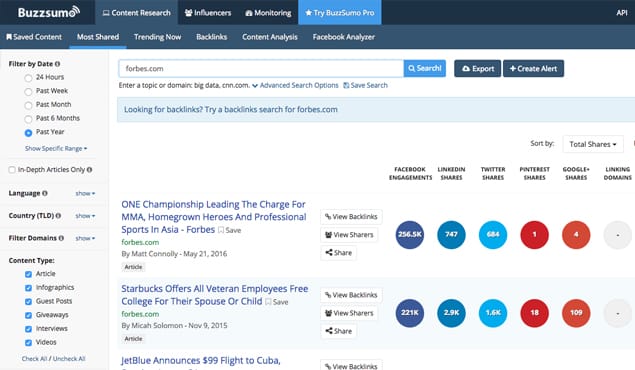Expand Show Specific Range
Screen dimensions: 635x370
(56, 149)
